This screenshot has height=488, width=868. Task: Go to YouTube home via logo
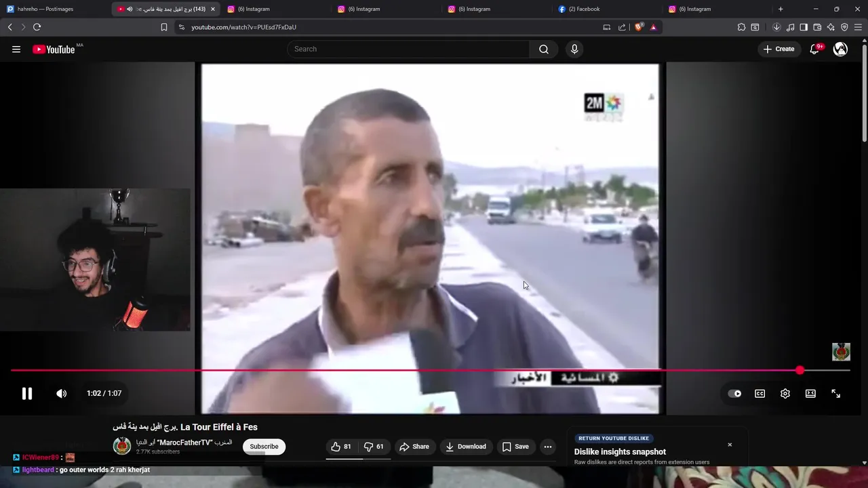point(54,49)
